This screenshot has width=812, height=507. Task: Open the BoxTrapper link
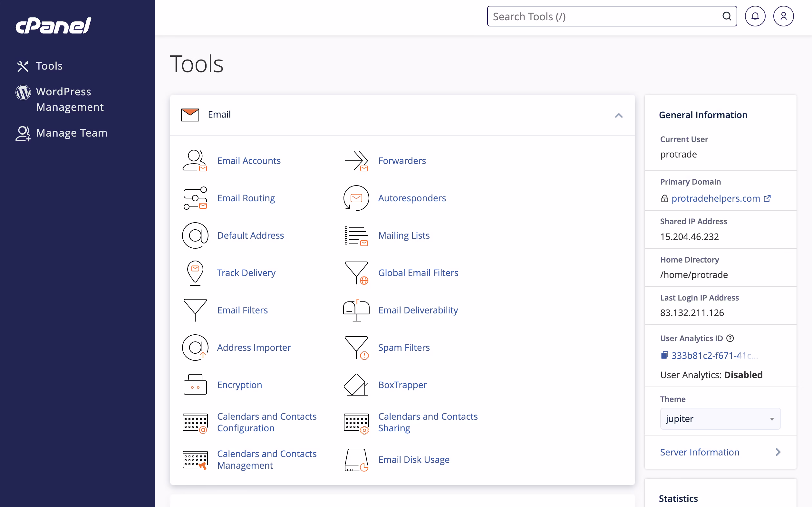pos(402,385)
